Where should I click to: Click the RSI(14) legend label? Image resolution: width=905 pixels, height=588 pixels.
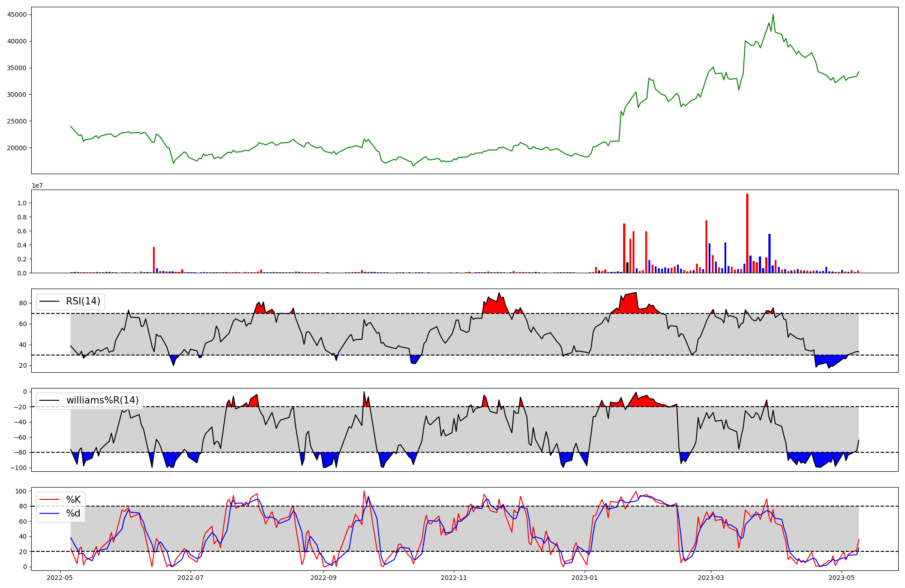(x=83, y=301)
